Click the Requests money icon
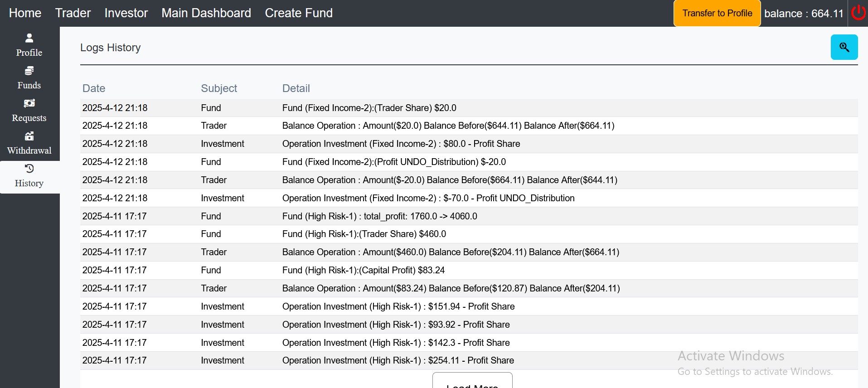 [29, 103]
